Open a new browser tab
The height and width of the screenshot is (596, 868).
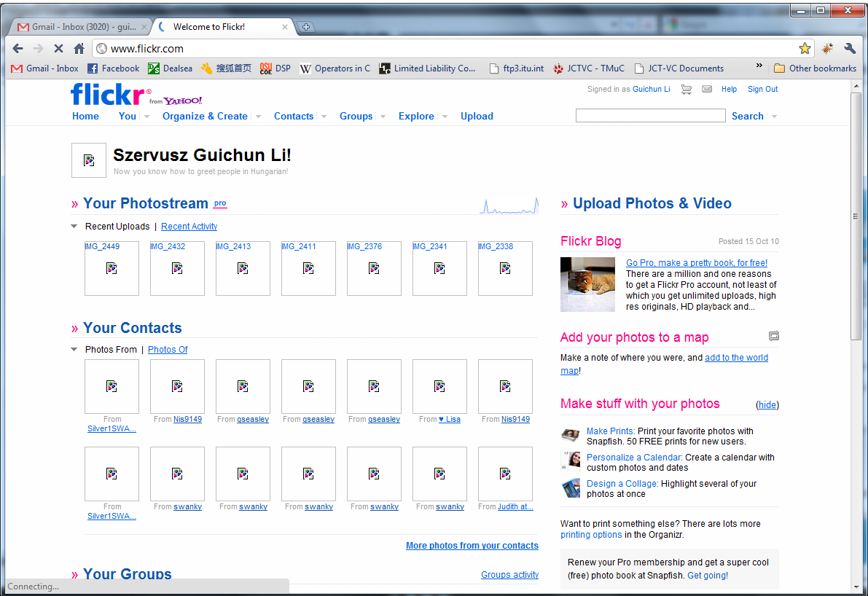tap(305, 26)
